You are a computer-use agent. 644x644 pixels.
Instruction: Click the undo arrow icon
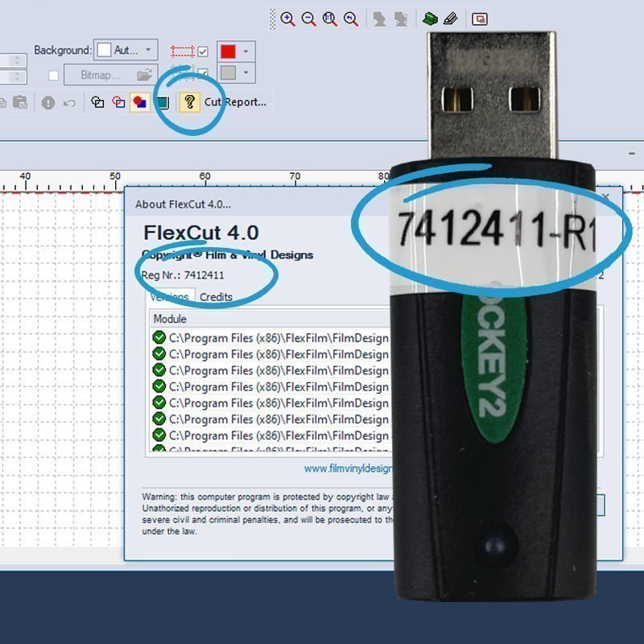[69, 102]
